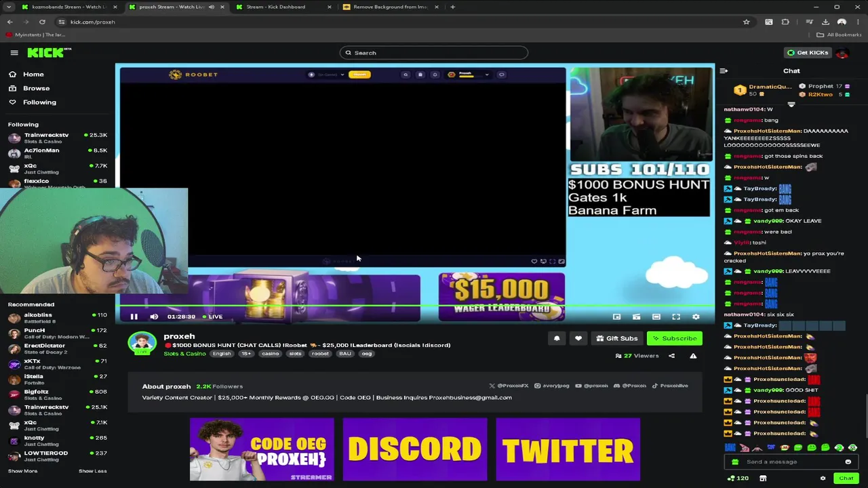The height and width of the screenshot is (488, 868).
Task: Click the English tag
Action: (x=222, y=354)
